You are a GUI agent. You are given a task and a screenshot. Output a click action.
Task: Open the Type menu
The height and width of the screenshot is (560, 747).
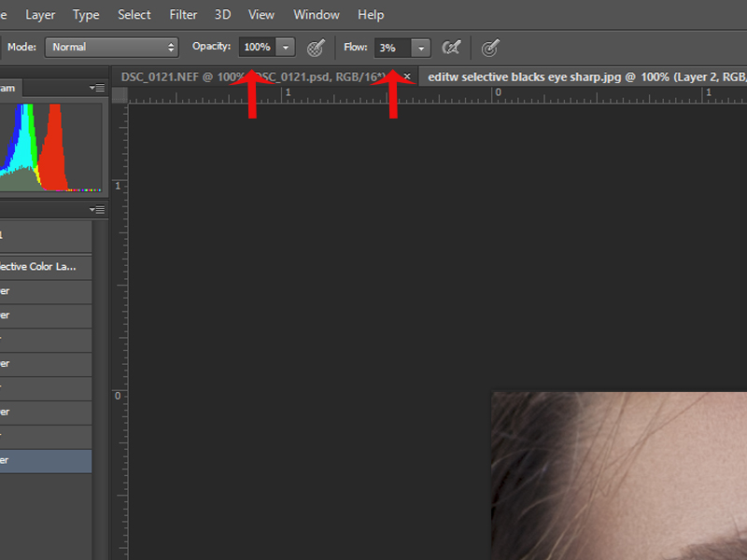tap(86, 15)
